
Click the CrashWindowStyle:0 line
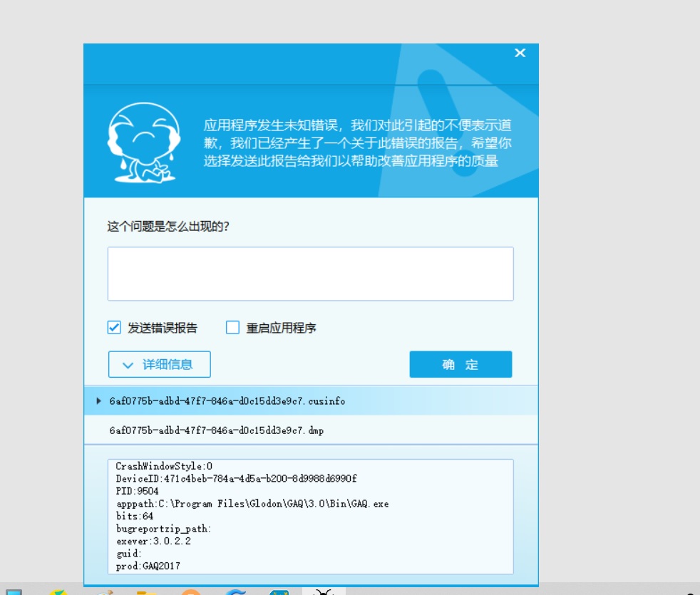[x=164, y=466]
